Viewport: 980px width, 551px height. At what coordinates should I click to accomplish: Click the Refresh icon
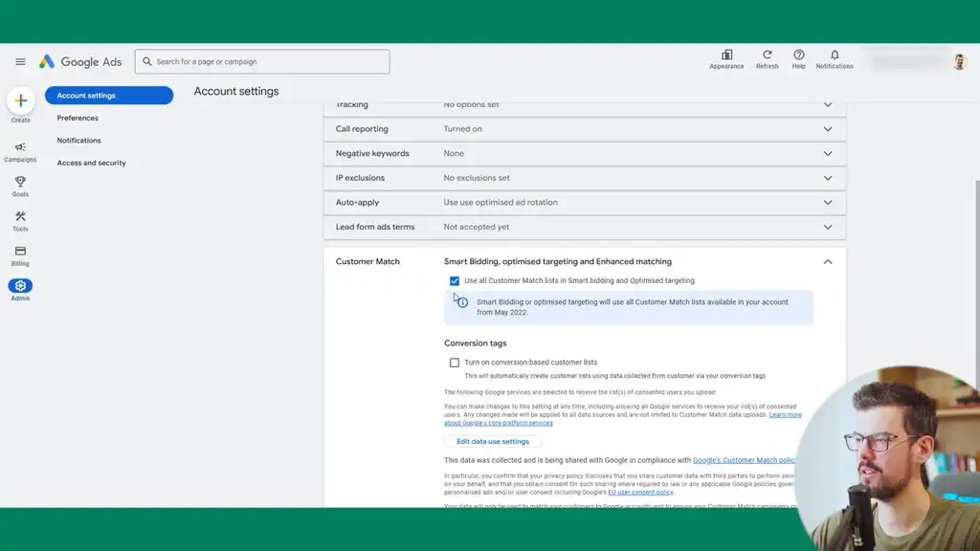coord(767,55)
